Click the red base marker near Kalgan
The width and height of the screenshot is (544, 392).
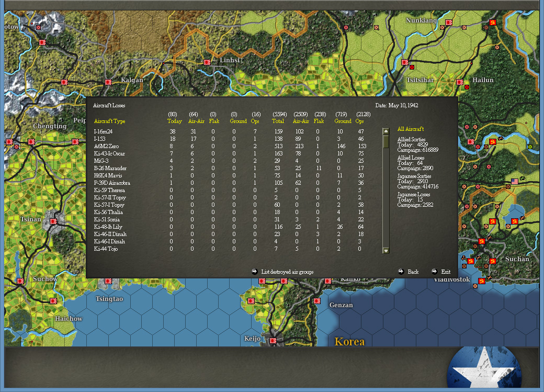(x=108, y=82)
